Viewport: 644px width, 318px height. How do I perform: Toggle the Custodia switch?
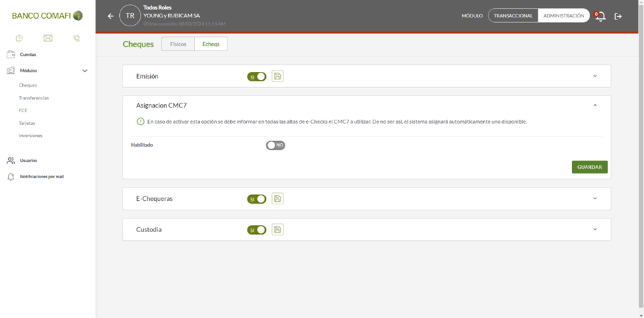(x=256, y=230)
